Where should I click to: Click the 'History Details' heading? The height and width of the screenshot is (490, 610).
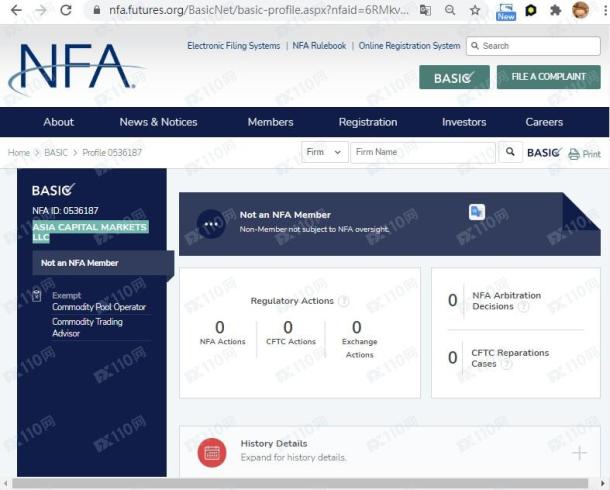click(274, 443)
